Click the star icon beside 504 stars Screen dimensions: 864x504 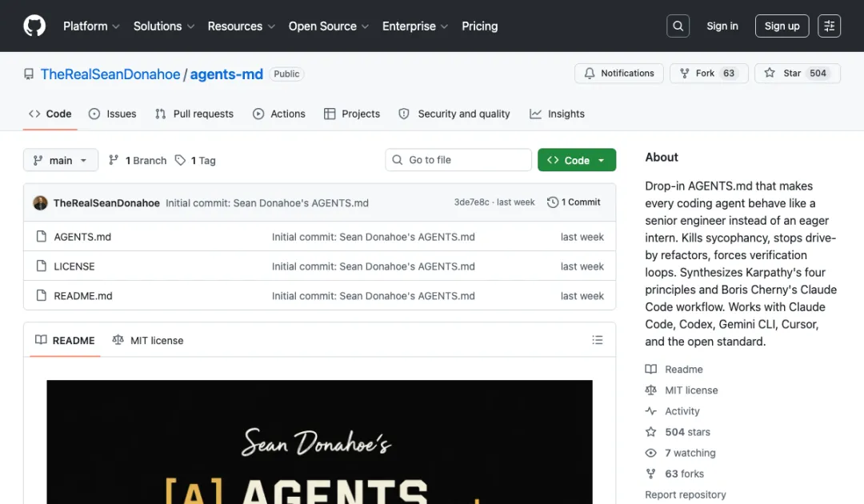[x=650, y=432]
